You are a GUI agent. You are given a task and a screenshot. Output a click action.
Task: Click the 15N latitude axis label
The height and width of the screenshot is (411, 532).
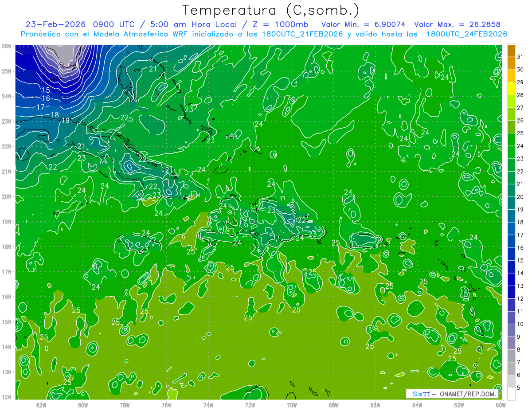tap(6, 322)
